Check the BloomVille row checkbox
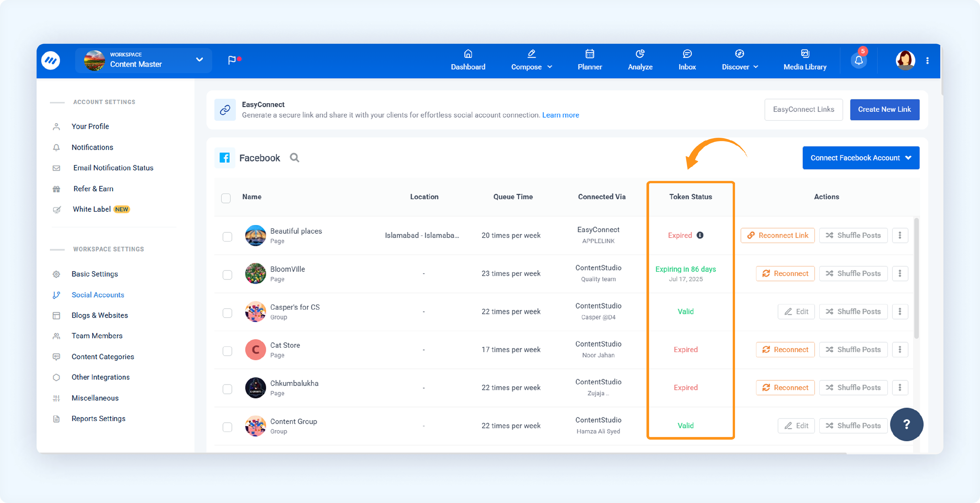The image size is (980, 503). coord(227,274)
